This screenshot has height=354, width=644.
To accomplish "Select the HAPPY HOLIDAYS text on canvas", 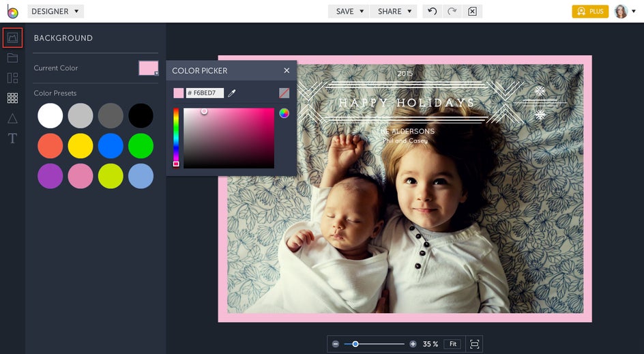I will [x=407, y=103].
